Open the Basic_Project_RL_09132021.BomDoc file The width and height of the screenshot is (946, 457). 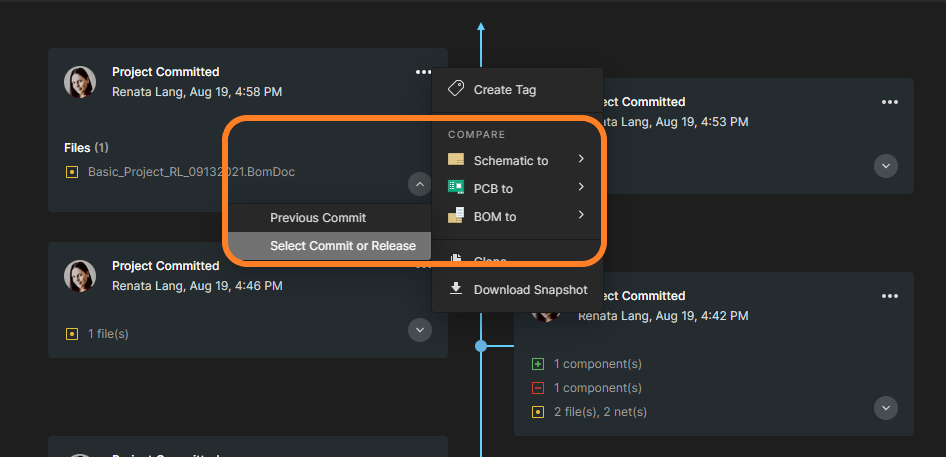pos(191,172)
